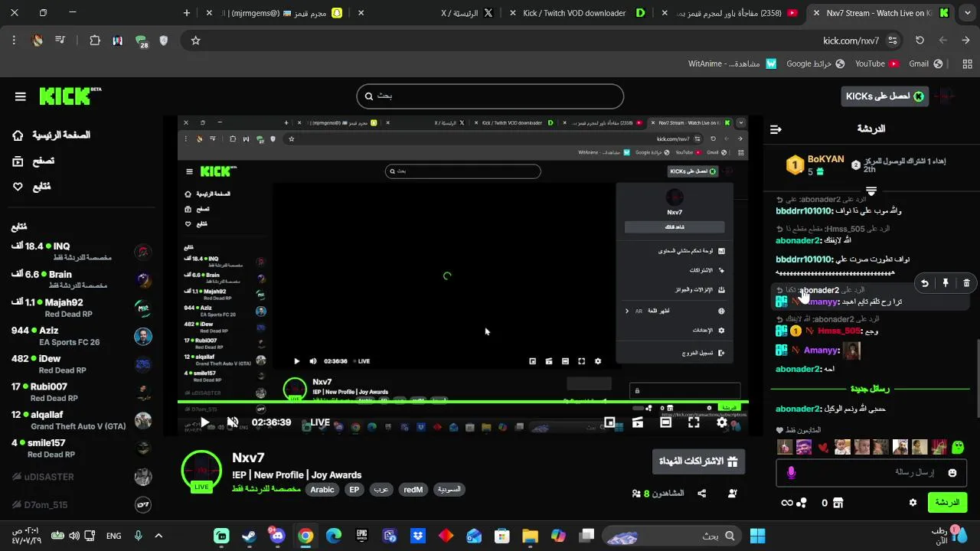Toggle theater mode in player
The width and height of the screenshot is (980, 551).
click(665, 422)
